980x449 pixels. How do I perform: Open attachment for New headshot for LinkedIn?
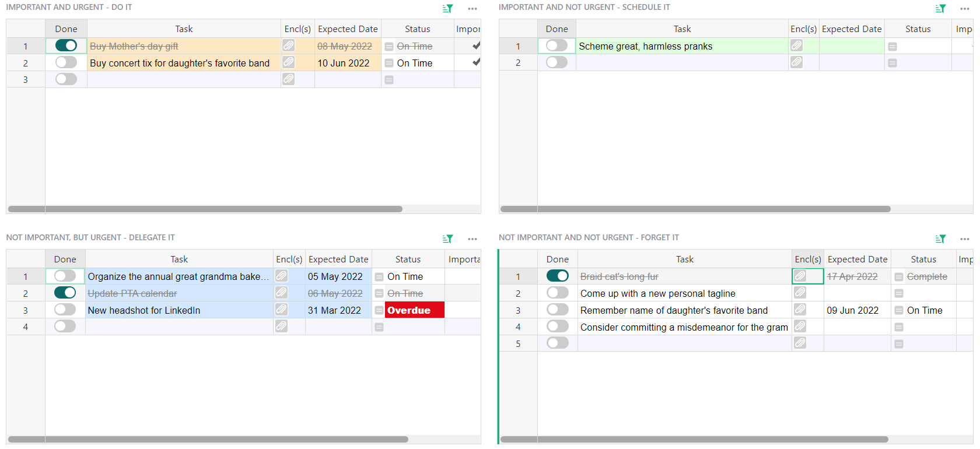coord(281,310)
